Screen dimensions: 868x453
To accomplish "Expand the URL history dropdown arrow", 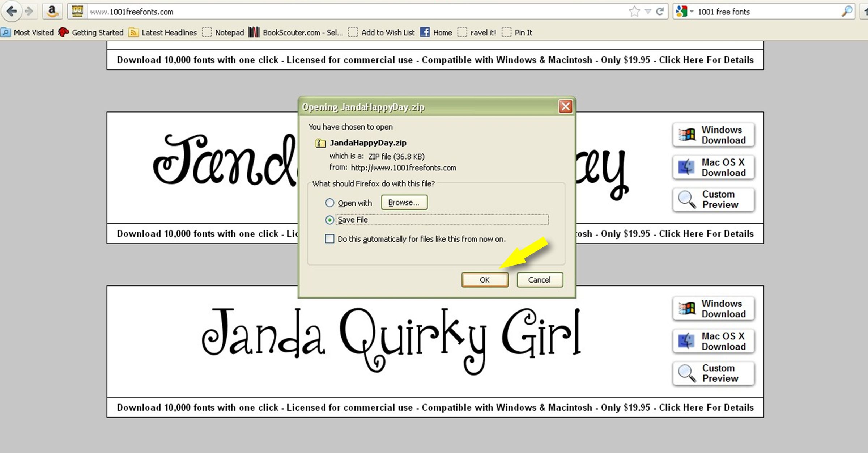I will tap(648, 12).
